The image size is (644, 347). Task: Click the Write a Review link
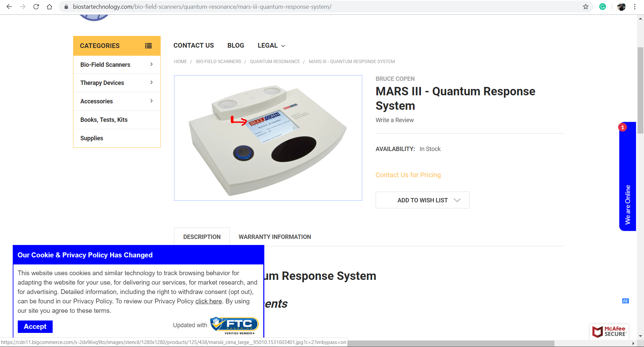394,120
